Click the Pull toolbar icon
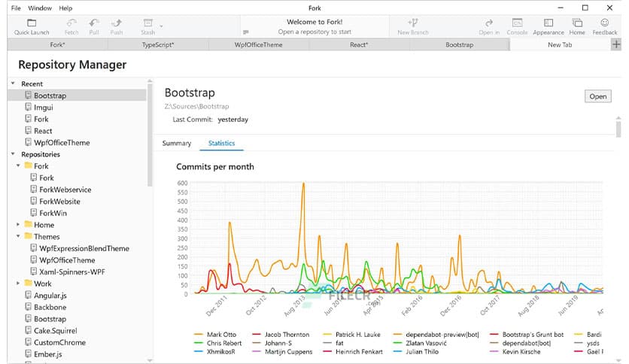629x364 pixels. pyautogui.click(x=94, y=23)
